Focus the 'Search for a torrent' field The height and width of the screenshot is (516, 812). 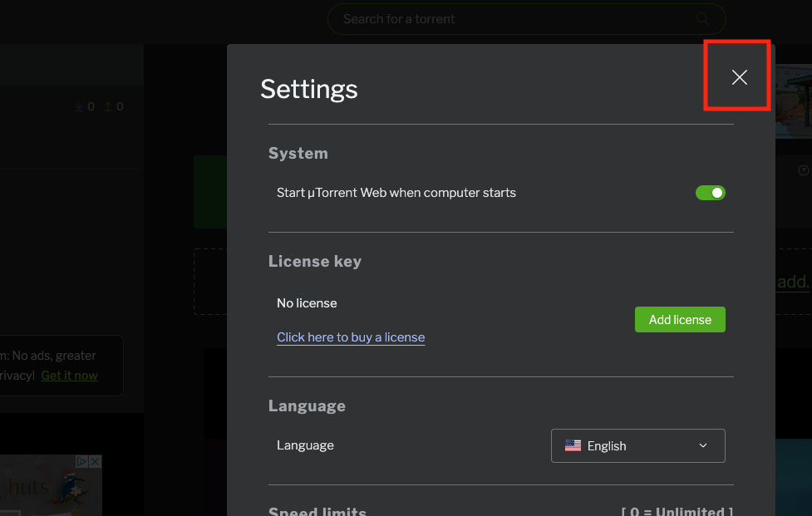(527, 19)
